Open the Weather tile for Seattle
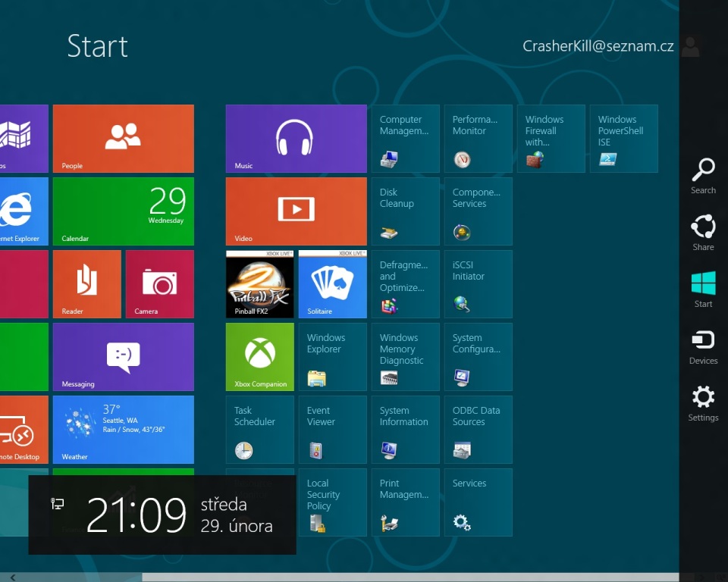The height and width of the screenshot is (582, 728). pos(124,430)
